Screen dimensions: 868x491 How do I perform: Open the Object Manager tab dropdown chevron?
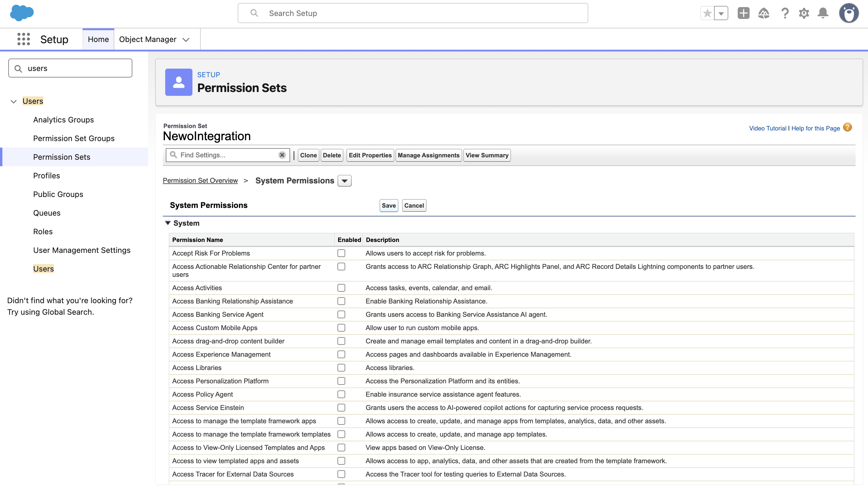coord(186,39)
